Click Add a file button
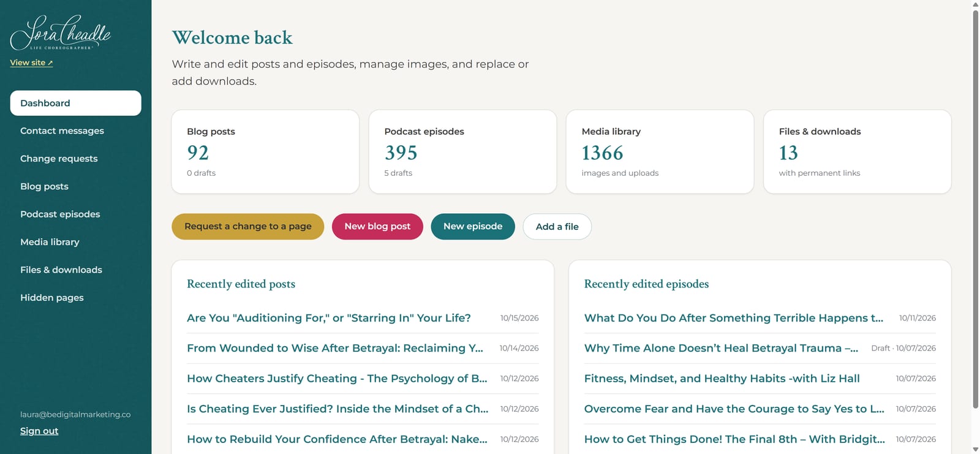This screenshot has height=454, width=980. 557,227
